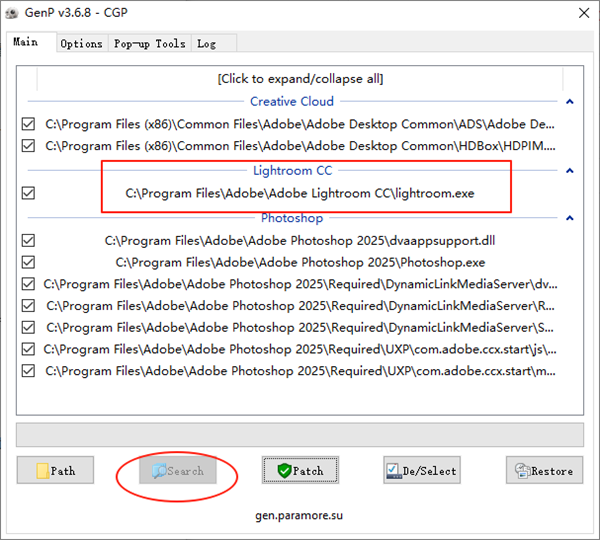Uncheck the HDBox HDPIM entry checkbox
The image size is (600, 540).
pos(28,146)
